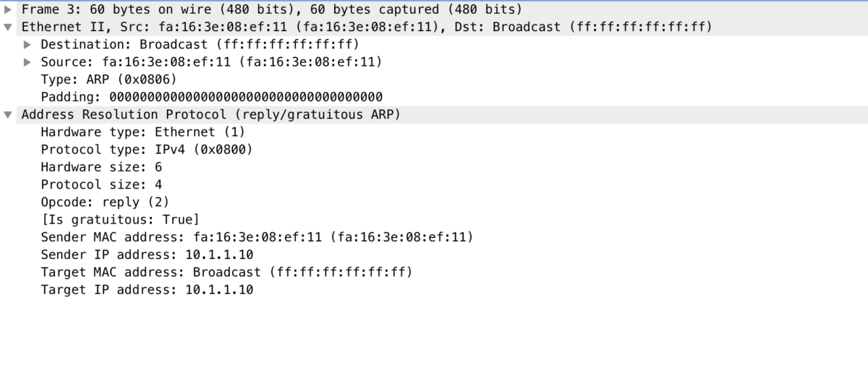Click Protocol type: IPv4 (0x0800) line
The image size is (868, 366).
[147, 150]
